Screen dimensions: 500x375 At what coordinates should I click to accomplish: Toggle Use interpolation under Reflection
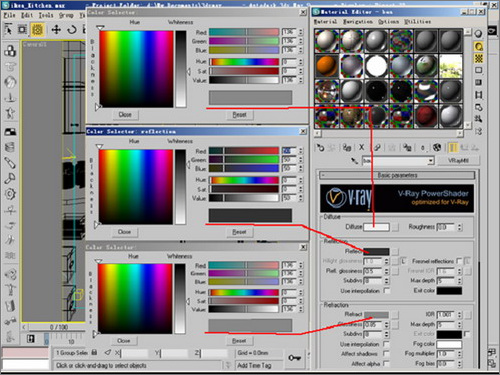pyautogui.click(x=387, y=291)
